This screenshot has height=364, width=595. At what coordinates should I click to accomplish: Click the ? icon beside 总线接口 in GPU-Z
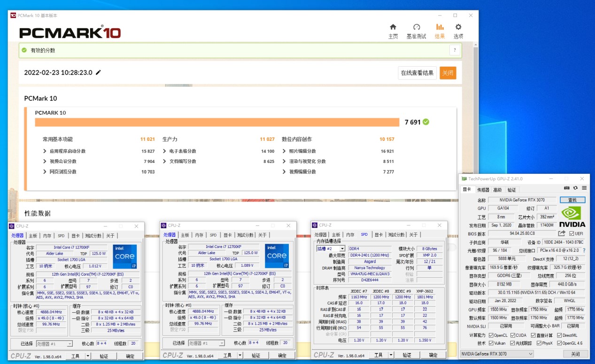584,250
